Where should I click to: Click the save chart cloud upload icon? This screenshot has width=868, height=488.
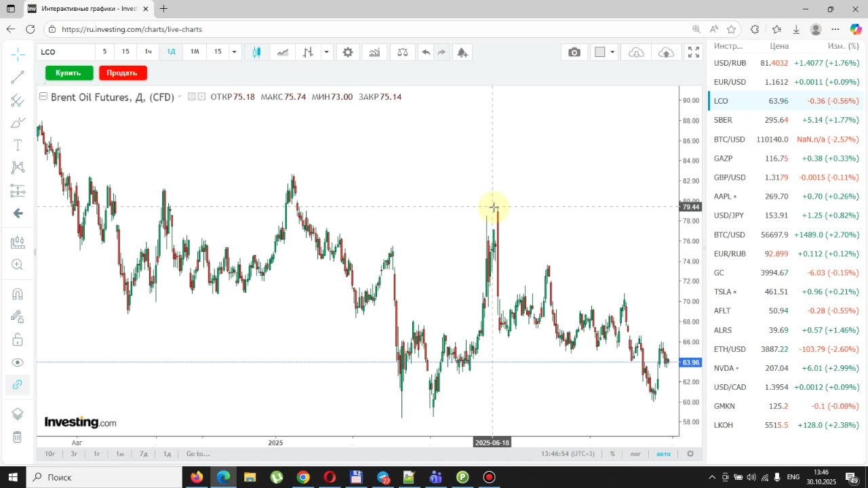coord(667,52)
